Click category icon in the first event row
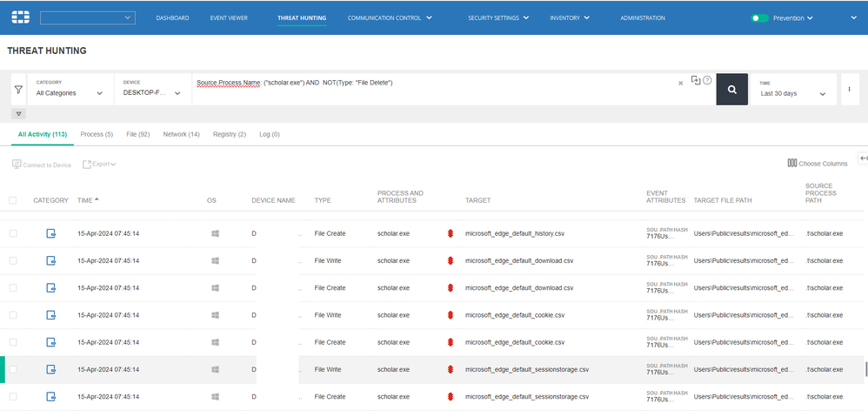 click(51, 233)
